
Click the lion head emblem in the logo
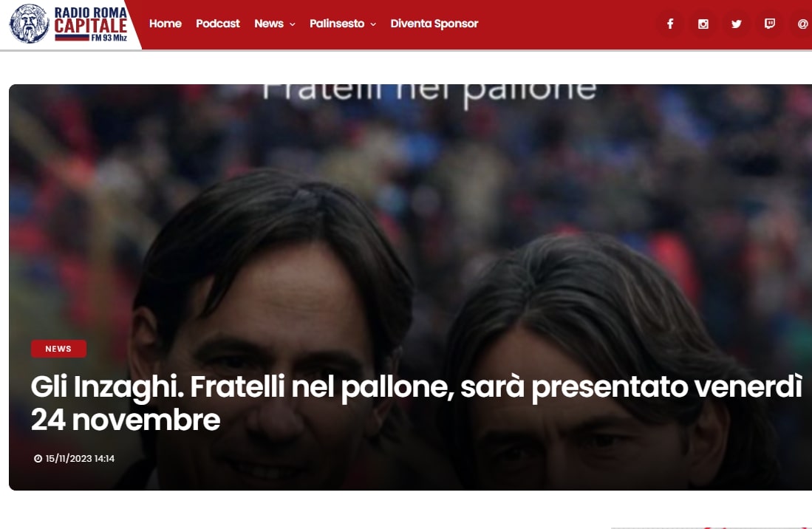click(30, 24)
